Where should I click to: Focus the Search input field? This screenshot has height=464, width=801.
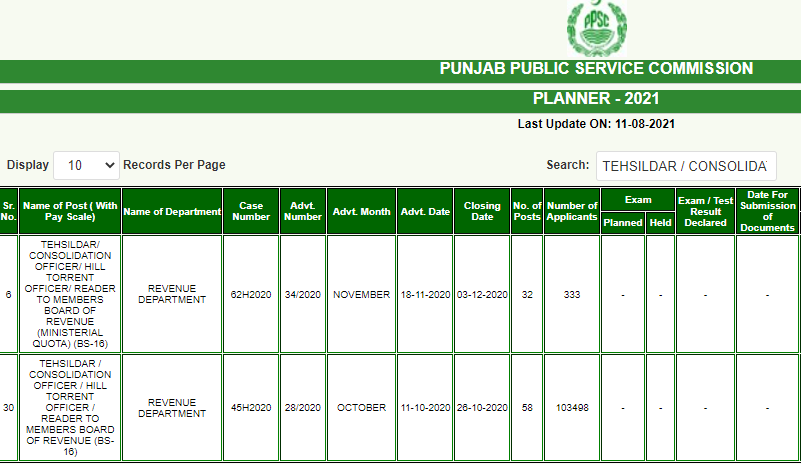(686, 166)
